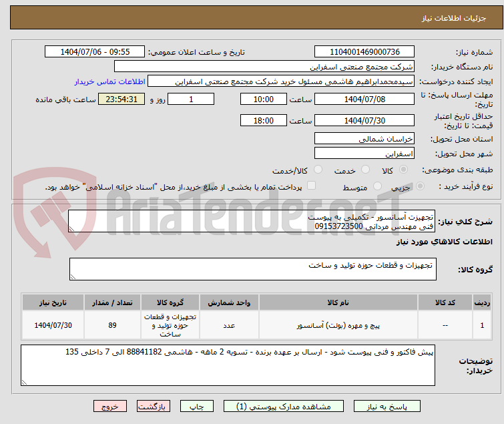504x424 pixels.
Task: Select the جزیی purchase type radio
Action: click(x=420, y=186)
